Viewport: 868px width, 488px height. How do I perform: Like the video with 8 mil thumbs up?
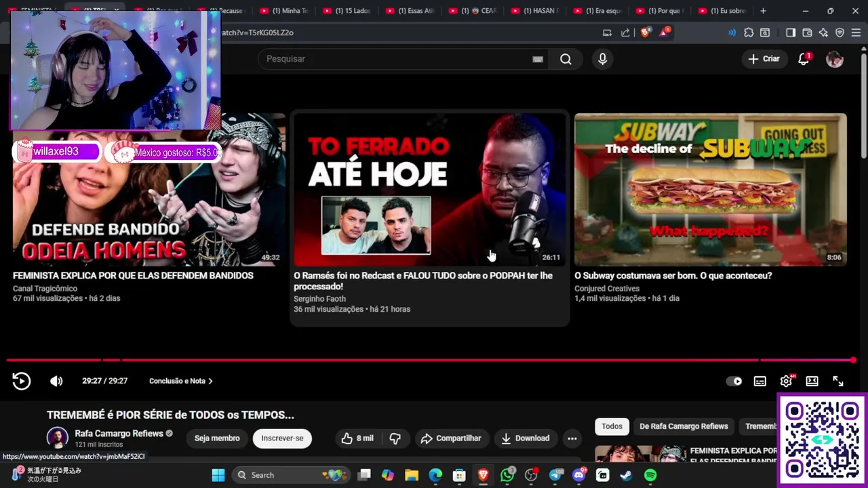tap(357, 439)
